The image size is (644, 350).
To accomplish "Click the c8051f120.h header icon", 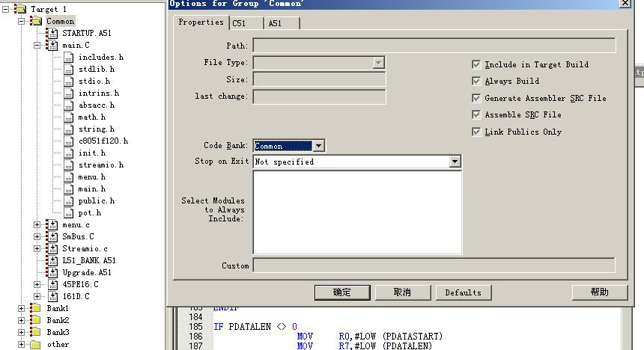I will [69, 141].
